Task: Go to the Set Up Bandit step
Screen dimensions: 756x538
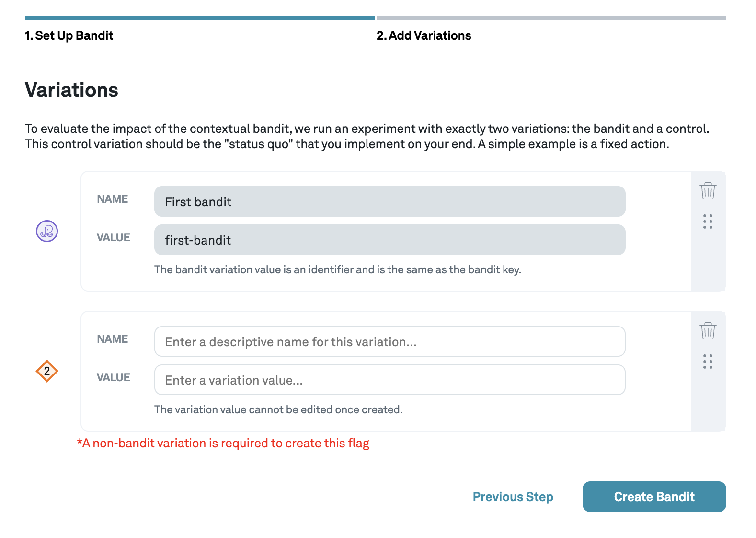Action: pos(69,35)
